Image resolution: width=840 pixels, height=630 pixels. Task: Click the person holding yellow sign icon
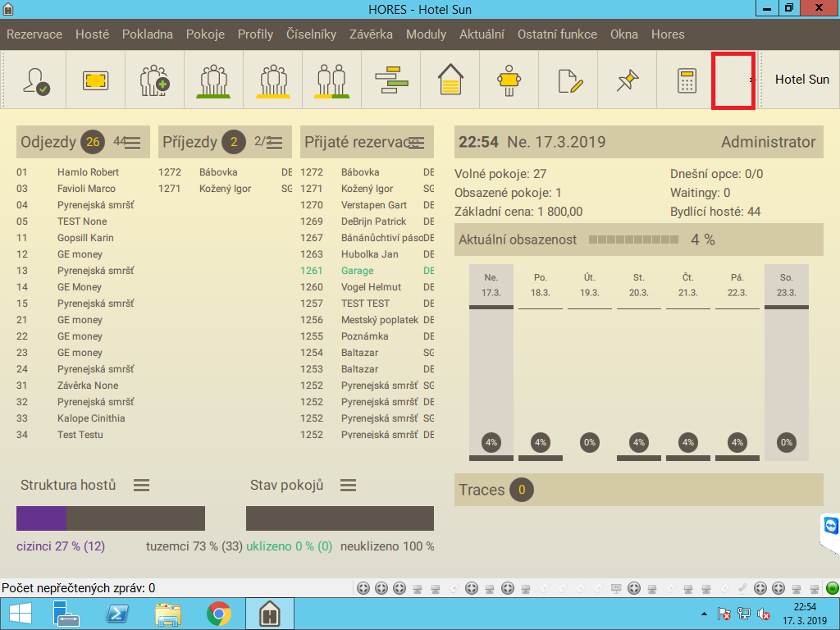[509, 80]
